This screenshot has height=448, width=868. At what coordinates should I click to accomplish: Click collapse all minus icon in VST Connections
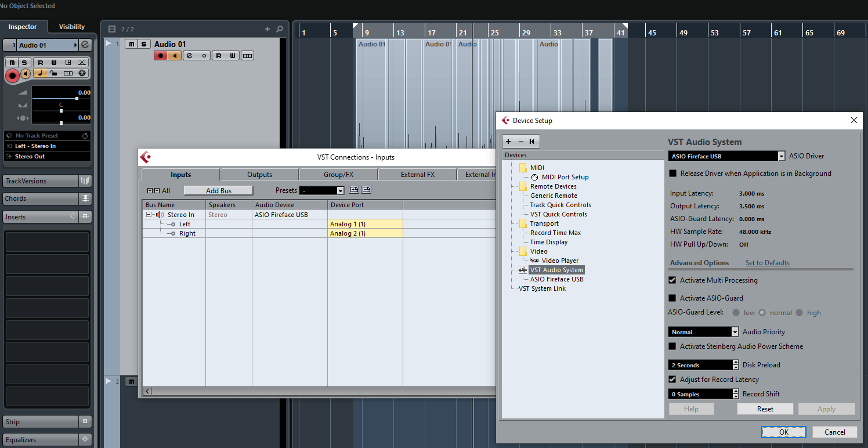[157, 191]
